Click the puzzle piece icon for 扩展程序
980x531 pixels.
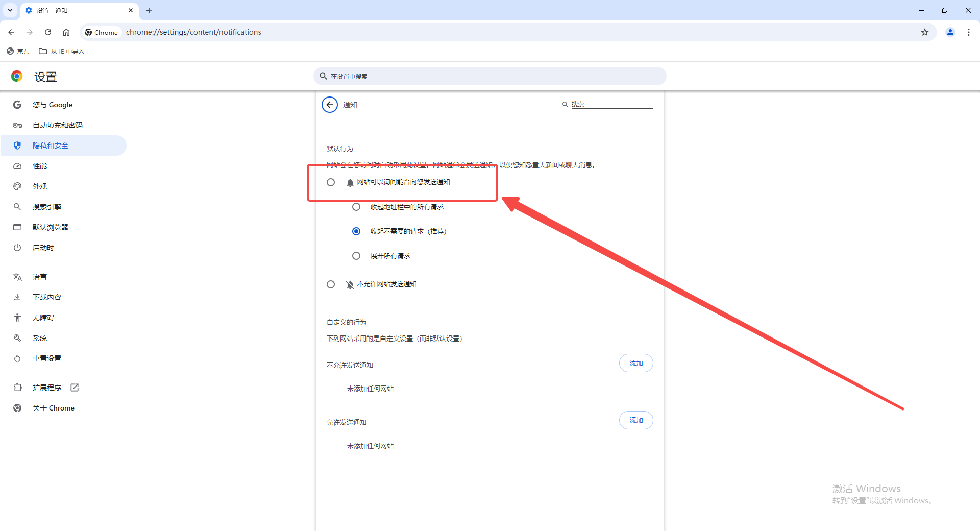[17, 388]
